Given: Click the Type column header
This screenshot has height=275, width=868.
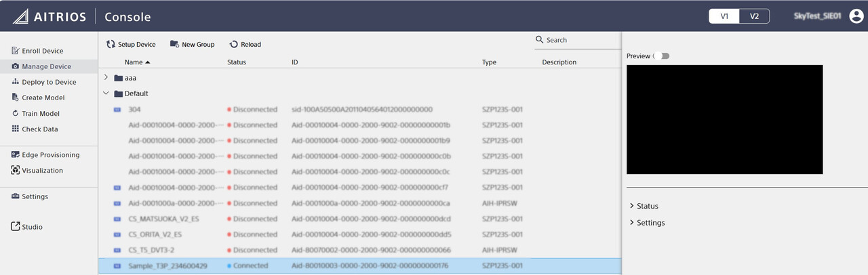Looking at the screenshot, I should coord(489,62).
